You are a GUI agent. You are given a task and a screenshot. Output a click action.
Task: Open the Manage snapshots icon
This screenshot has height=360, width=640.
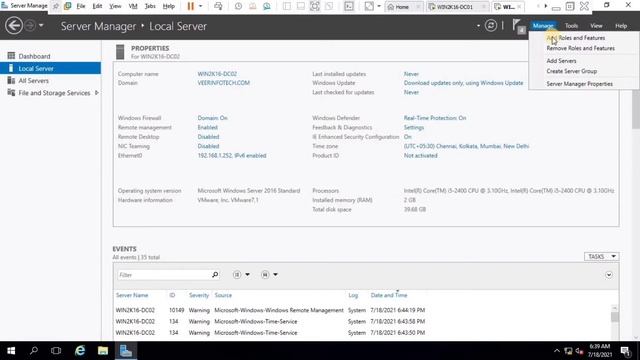[267, 6]
